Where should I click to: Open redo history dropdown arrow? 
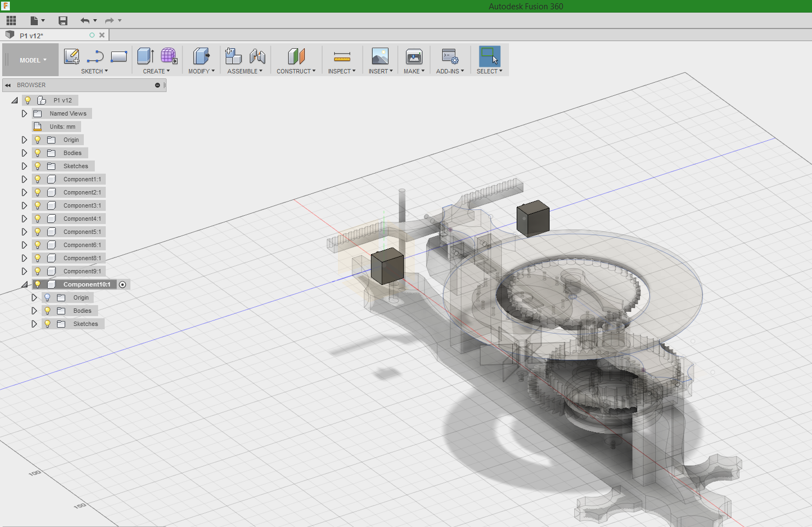[119, 21]
